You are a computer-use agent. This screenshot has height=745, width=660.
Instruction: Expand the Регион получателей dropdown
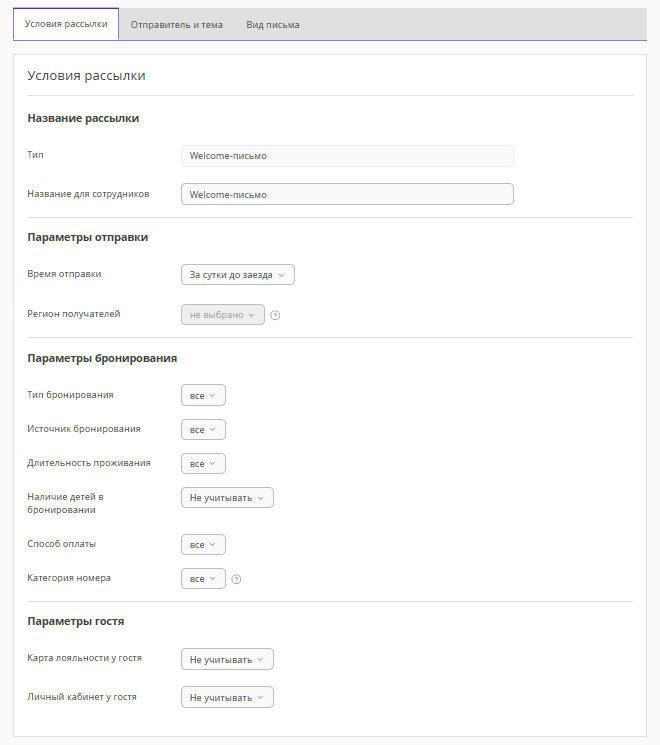[223, 315]
